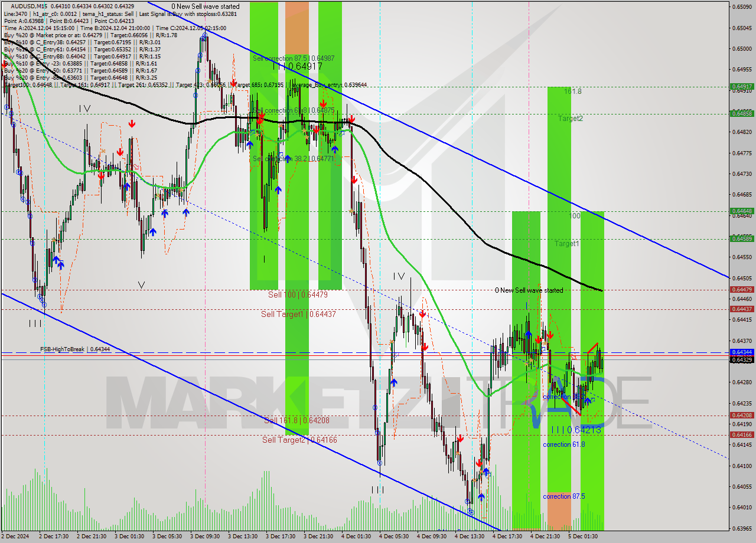Click 'Sell correction 61.8 | 0.64875' label
This screenshot has width=756, height=543.
pos(294,110)
